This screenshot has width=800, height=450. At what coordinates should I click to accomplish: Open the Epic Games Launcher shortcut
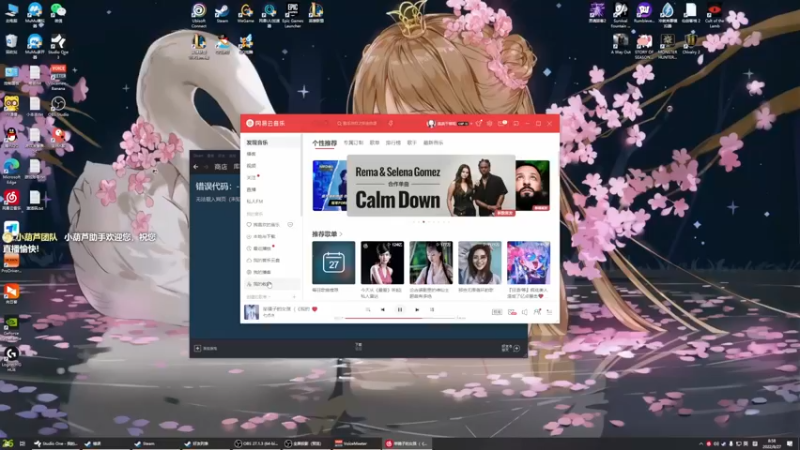292,15
